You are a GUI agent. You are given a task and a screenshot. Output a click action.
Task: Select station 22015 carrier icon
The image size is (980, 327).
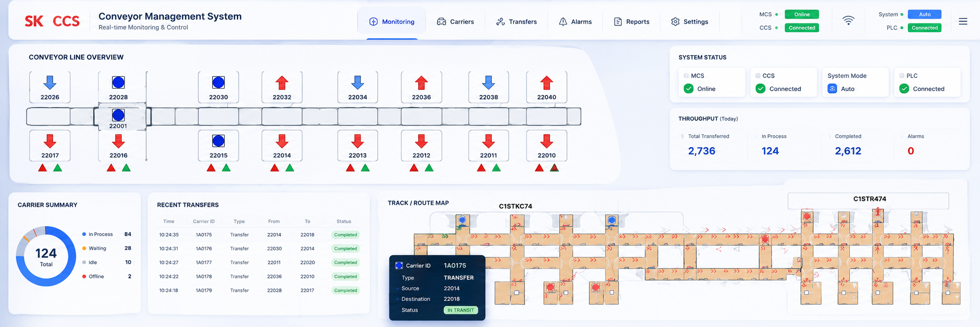click(x=218, y=141)
